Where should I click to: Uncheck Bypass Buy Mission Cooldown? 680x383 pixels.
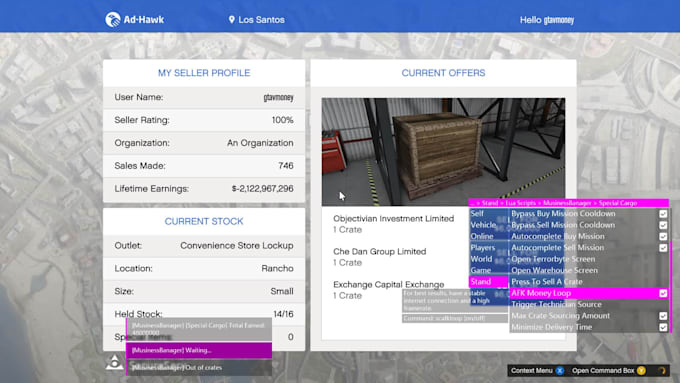[x=663, y=213]
